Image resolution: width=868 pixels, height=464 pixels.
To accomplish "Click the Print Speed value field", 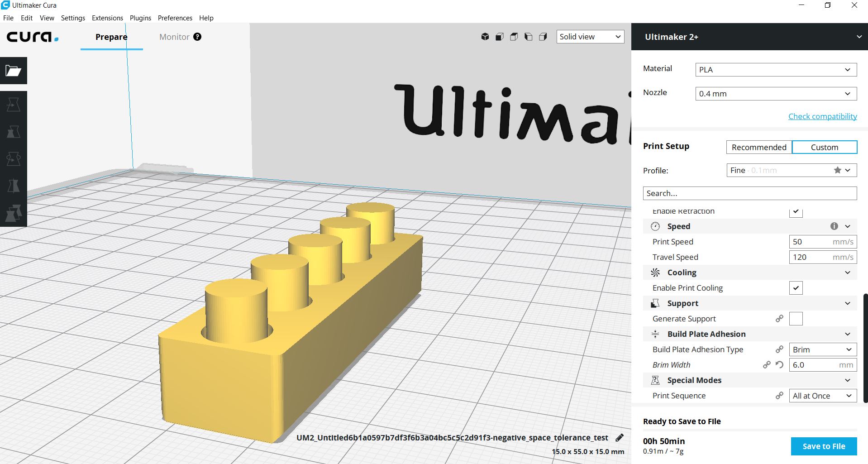I will tap(823, 242).
